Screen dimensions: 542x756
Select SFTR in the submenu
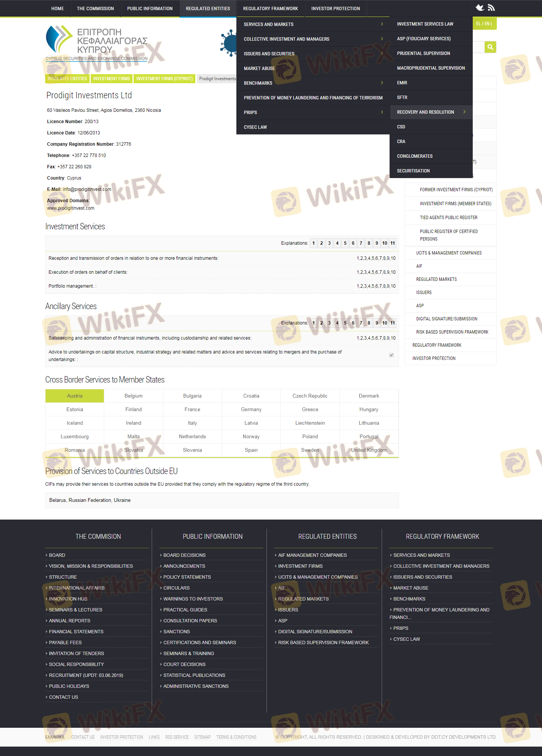point(431,98)
